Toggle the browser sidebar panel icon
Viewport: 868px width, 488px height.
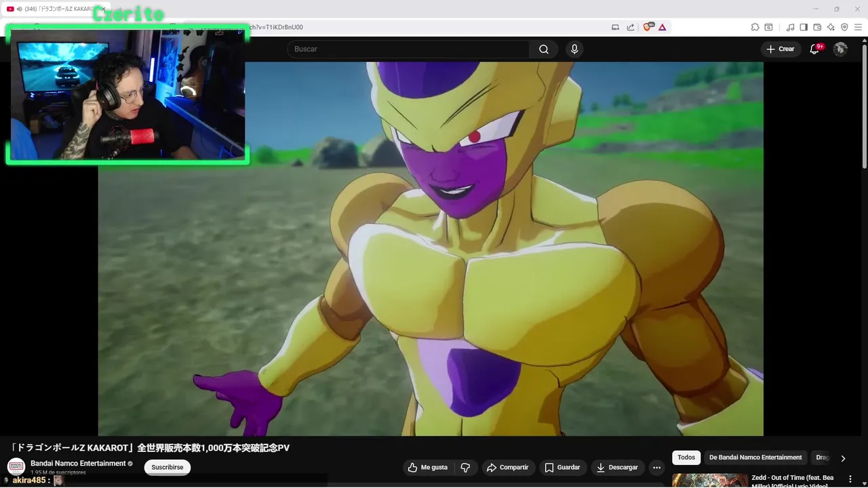[x=804, y=27]
